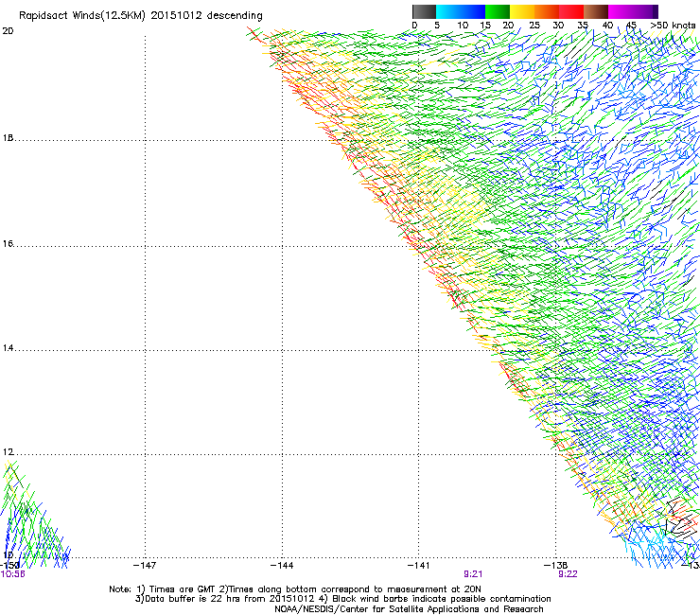The image size is (700, 615).
Task: Click the cyan 5-10 knots legend color
Action: tap(448, 11)
